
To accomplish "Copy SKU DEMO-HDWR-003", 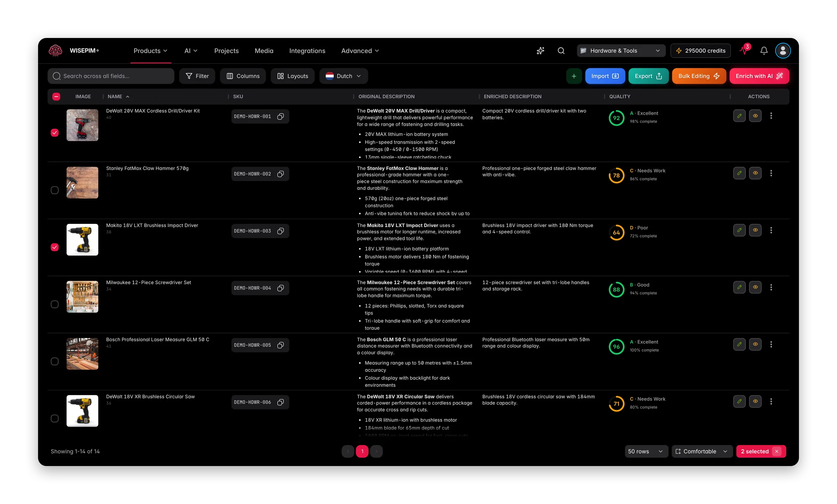I will (280, 231).
